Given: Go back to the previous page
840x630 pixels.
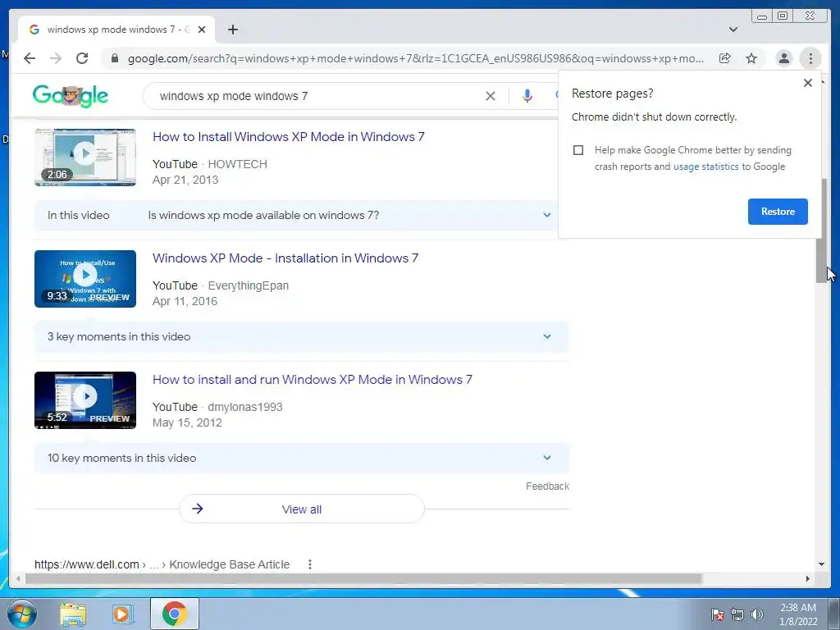Looking at the screenshot, I should click(x=30, y=58).
